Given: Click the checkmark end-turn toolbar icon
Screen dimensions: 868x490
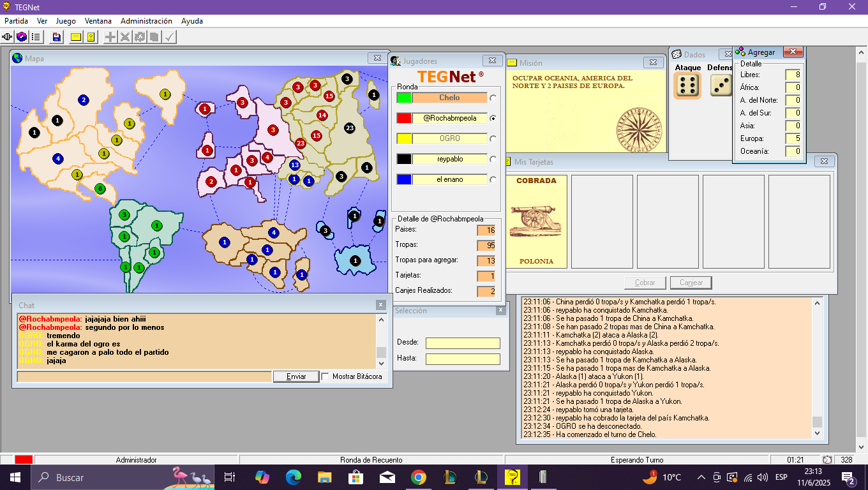Looking at the screenshot, I should point(169,37).
